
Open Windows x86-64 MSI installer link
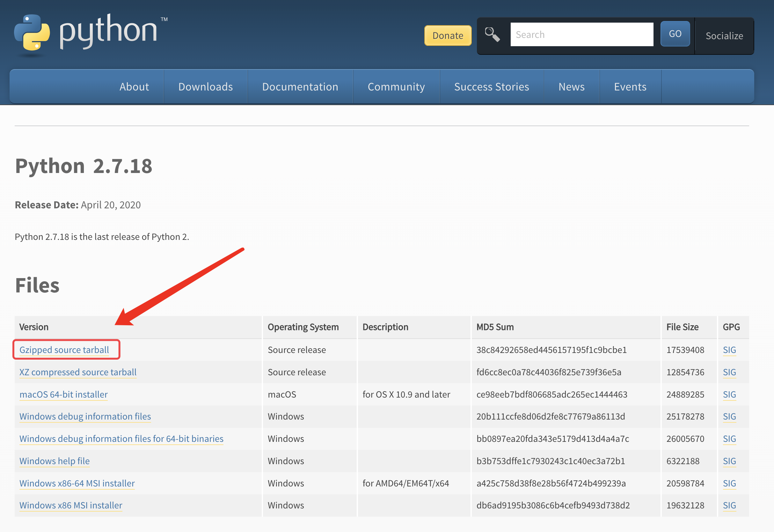(77, 483)
